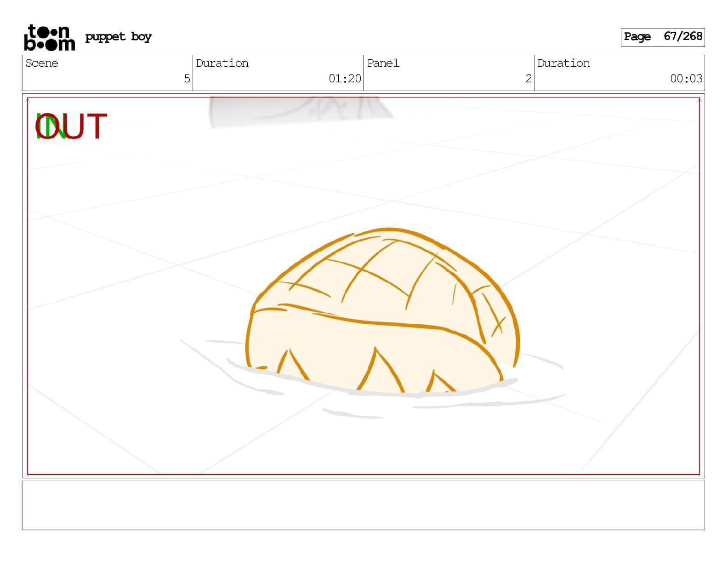Click the blurred character sketch at top

click(301, 111)
